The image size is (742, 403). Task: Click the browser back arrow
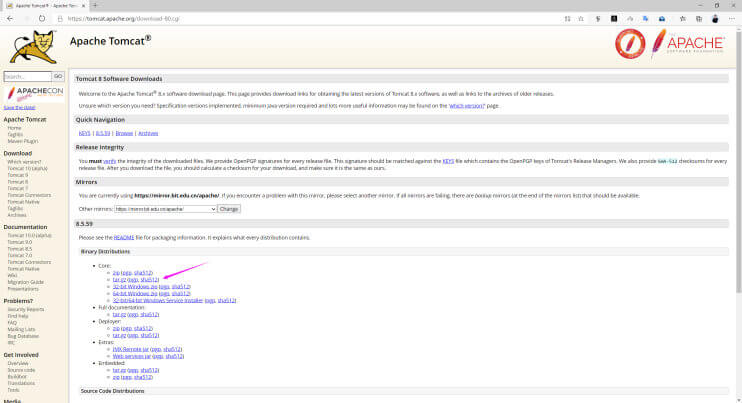click(x=10, y=18)
